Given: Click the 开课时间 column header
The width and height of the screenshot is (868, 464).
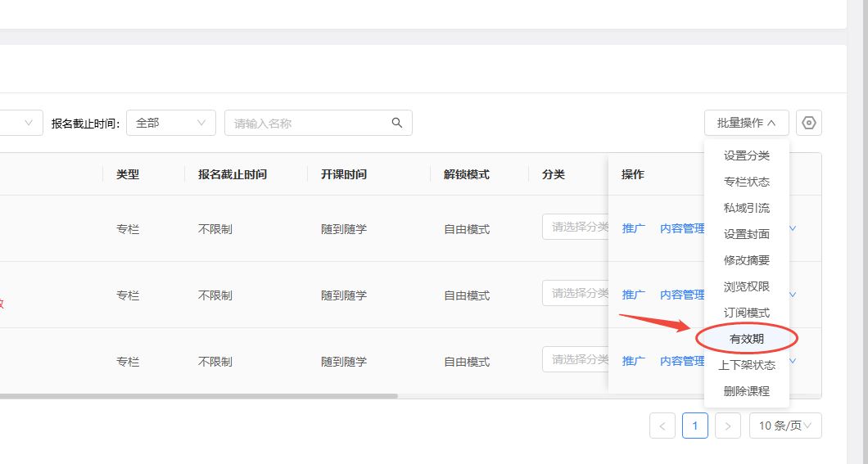Looking at the screenshot, I should point(344,174).
